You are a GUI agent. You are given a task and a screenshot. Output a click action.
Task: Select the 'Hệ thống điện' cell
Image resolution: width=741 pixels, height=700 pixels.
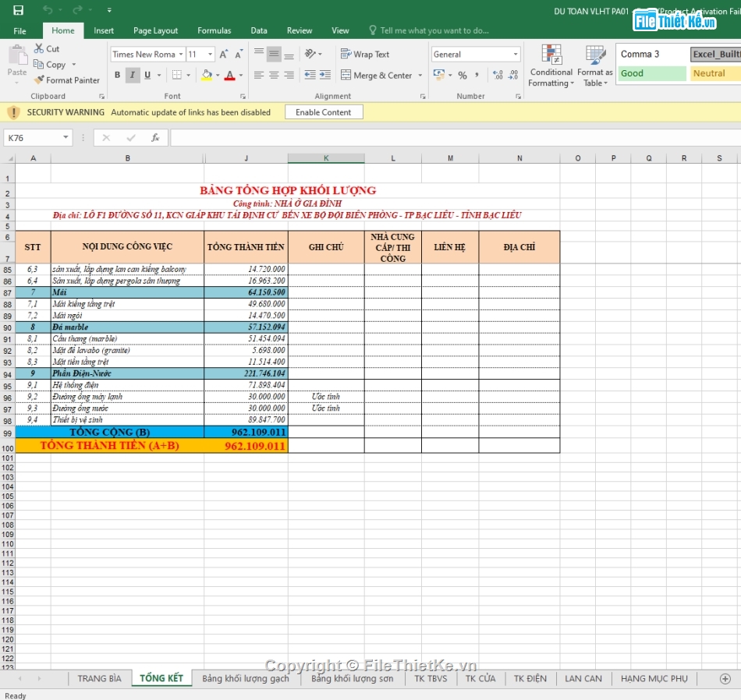128,385
